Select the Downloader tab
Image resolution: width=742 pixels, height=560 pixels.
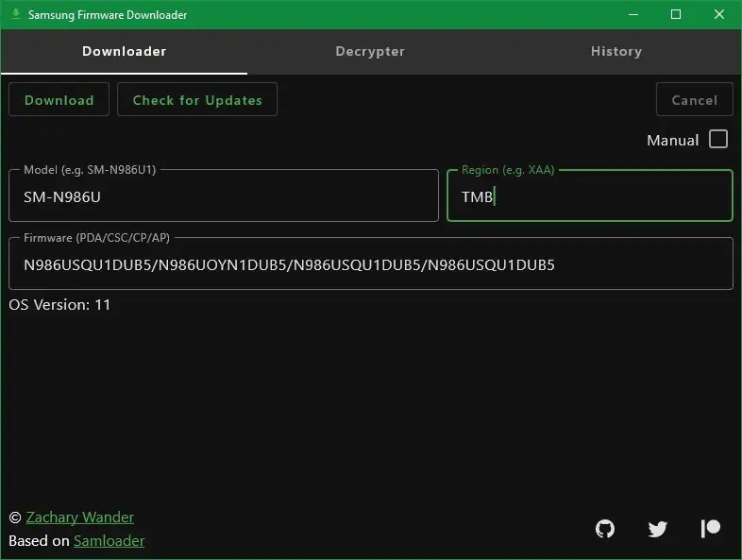[x=124, y=52]
